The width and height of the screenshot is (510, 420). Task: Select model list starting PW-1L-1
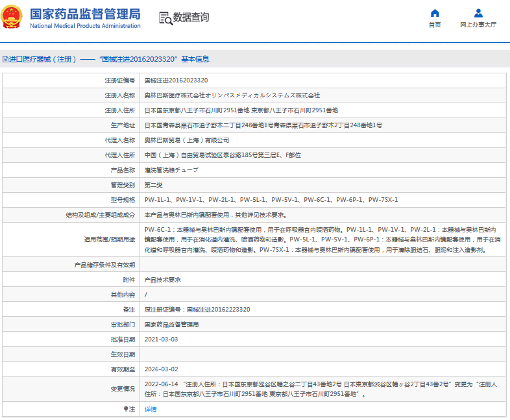point(271,200)
